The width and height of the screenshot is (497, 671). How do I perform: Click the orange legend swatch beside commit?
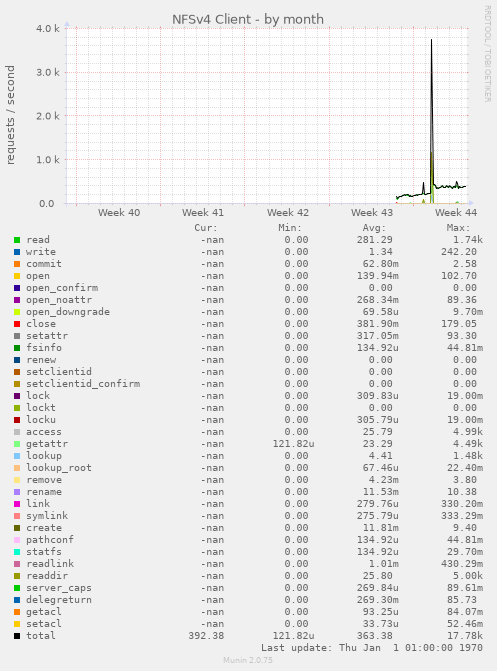tap(17, 264)
